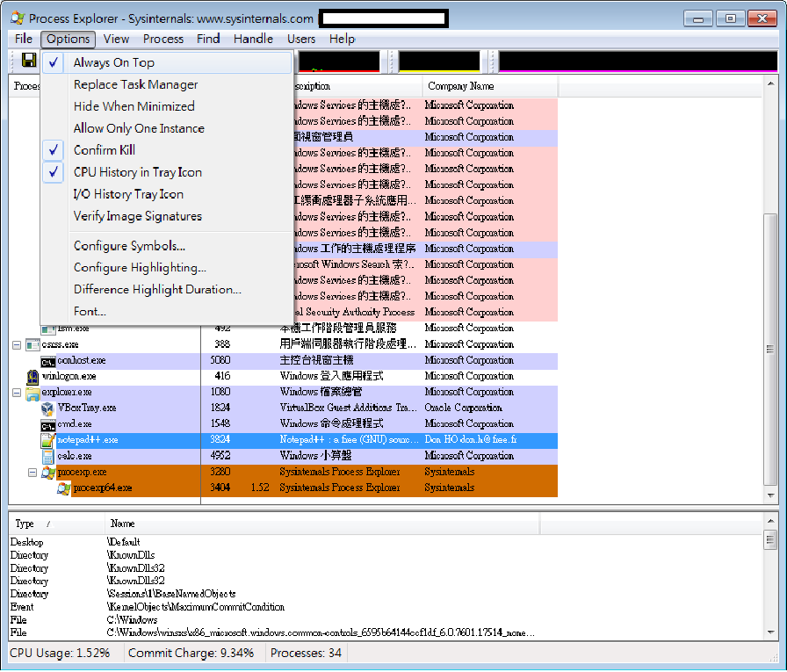This screenshot has height=672, width=787.
Task: Click the CPU Usage status bar entry
Action: click(60, 654)
